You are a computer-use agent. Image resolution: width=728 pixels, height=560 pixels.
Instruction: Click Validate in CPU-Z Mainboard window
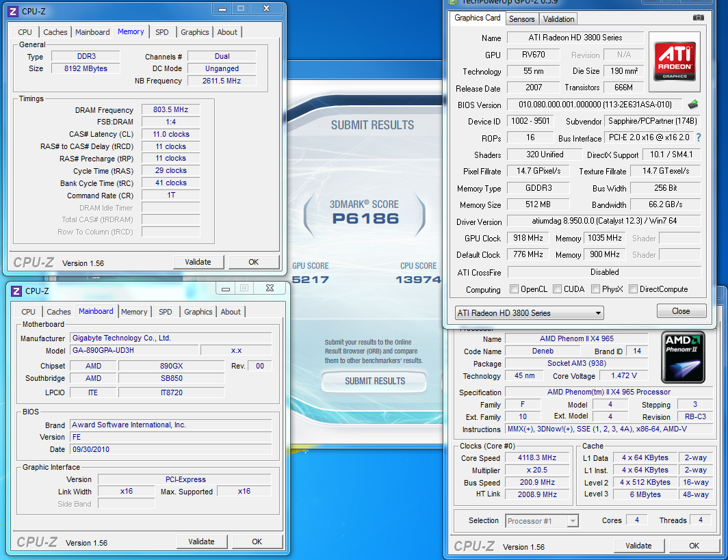tap(201, 542)
